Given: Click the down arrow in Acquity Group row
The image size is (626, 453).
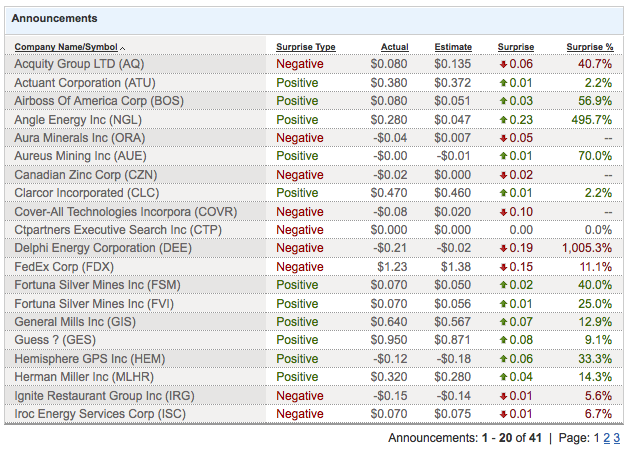Looking at the screenshot, I should (503, 64).
